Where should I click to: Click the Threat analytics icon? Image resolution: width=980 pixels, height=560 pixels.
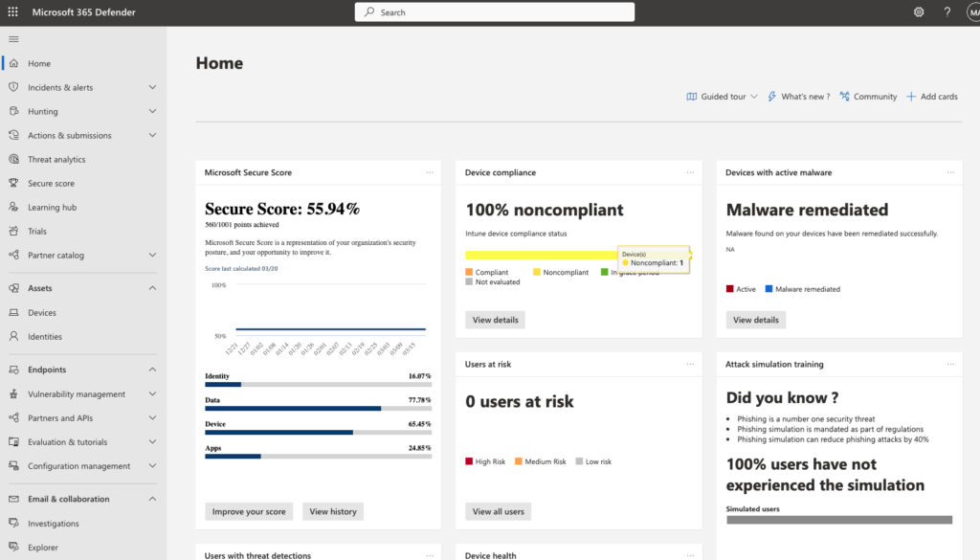tap(13, 159)
